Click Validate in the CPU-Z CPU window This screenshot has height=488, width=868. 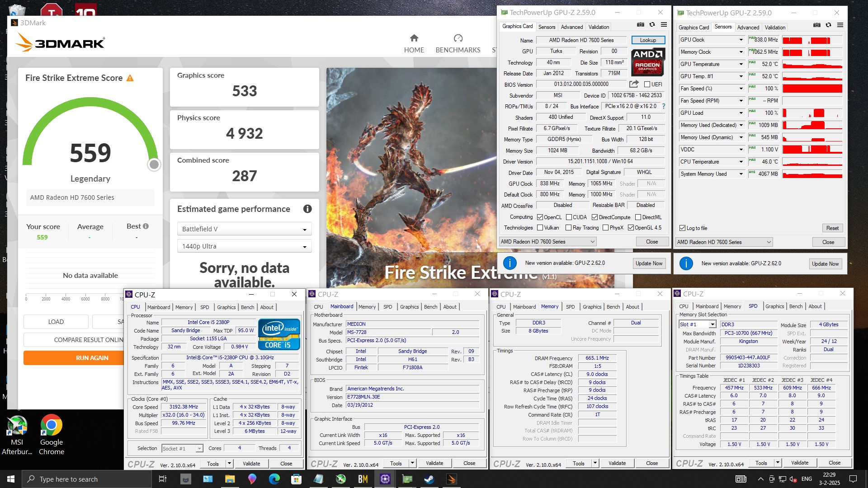pyautogui.click(x=251, y=464)
